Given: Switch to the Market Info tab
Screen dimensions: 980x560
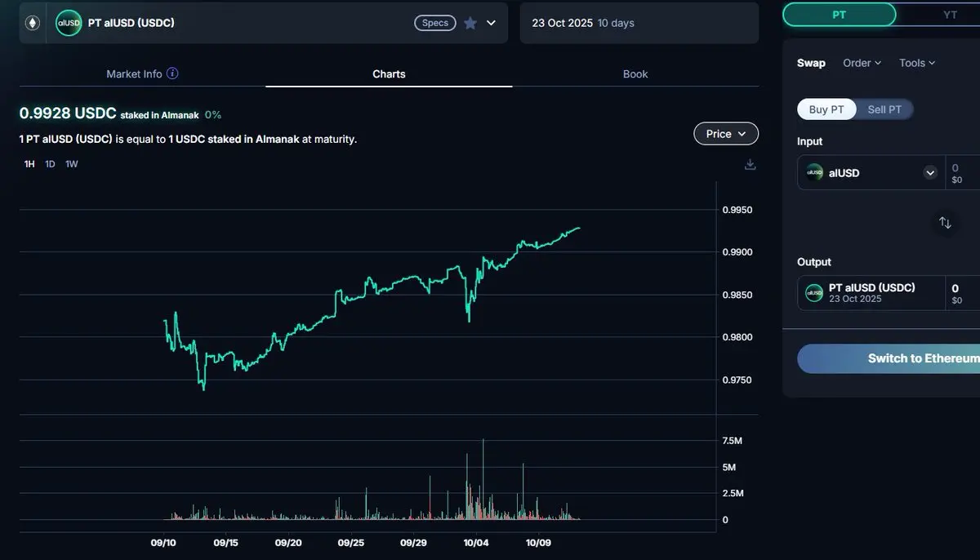Looking at the screenshot, I should click(x=142, y=73).
